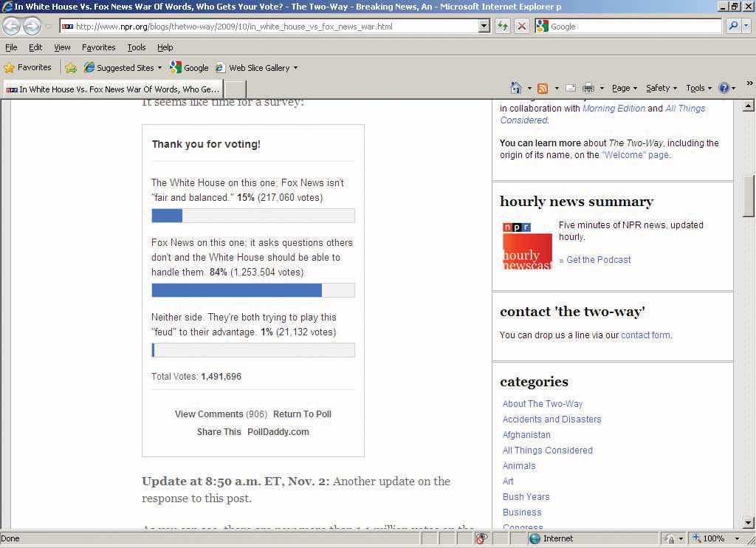Expand the zoom level 100% dropdown
756x548 pixels.
click(736, 538)
